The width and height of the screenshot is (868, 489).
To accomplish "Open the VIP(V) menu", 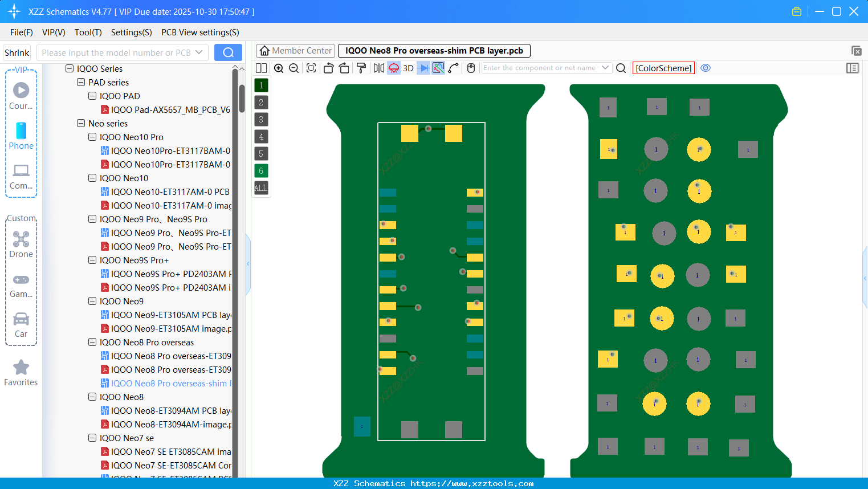I will tap(54, 32).
